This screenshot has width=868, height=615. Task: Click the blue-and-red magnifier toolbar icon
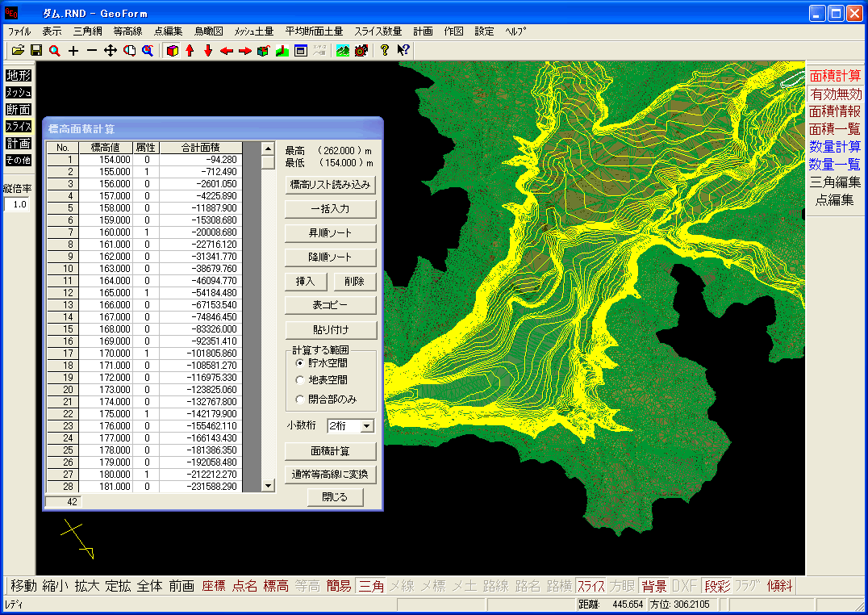pos(148,51)
